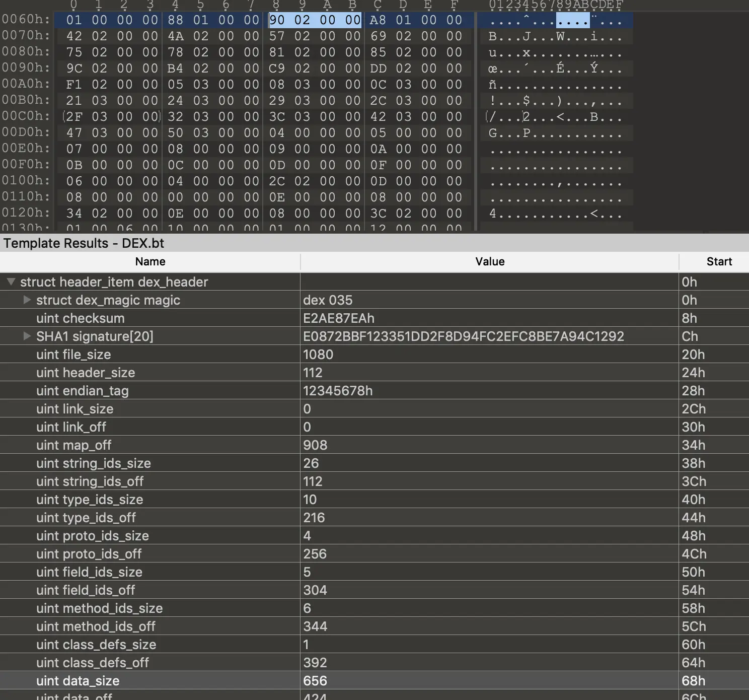Click the dex 035 magic value
The width and height of the screenshot is (749, 700).
pyautogui.click(x=328, y=300)
